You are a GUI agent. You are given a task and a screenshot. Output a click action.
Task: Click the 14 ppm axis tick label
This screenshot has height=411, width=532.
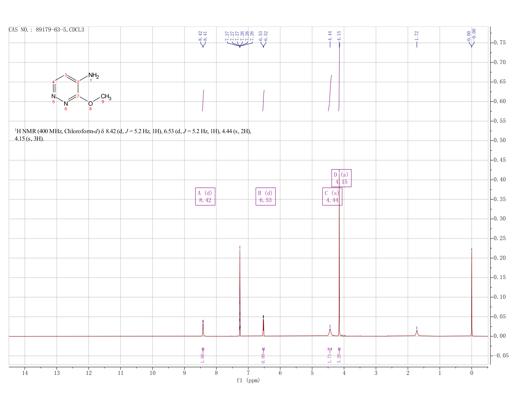(x=25, y=373)
